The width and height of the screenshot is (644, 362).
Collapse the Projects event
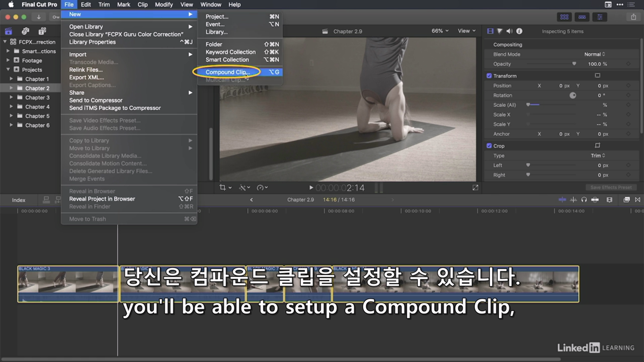(x=9, y=69)
